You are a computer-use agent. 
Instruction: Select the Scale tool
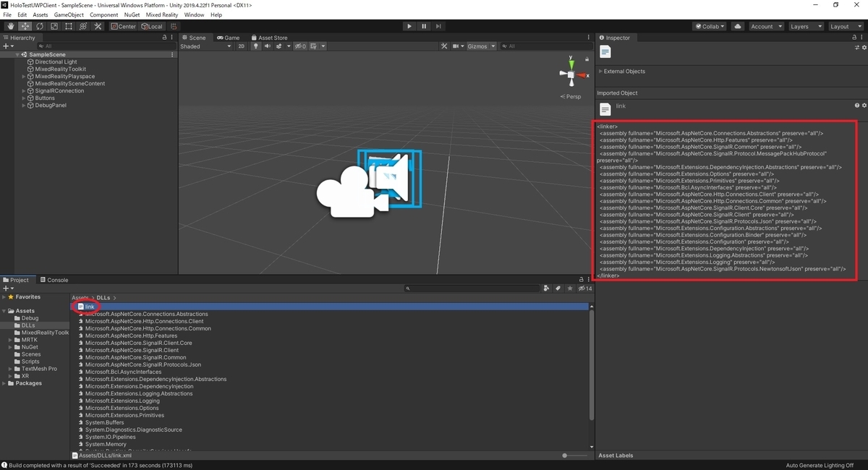tap(54, 26)
